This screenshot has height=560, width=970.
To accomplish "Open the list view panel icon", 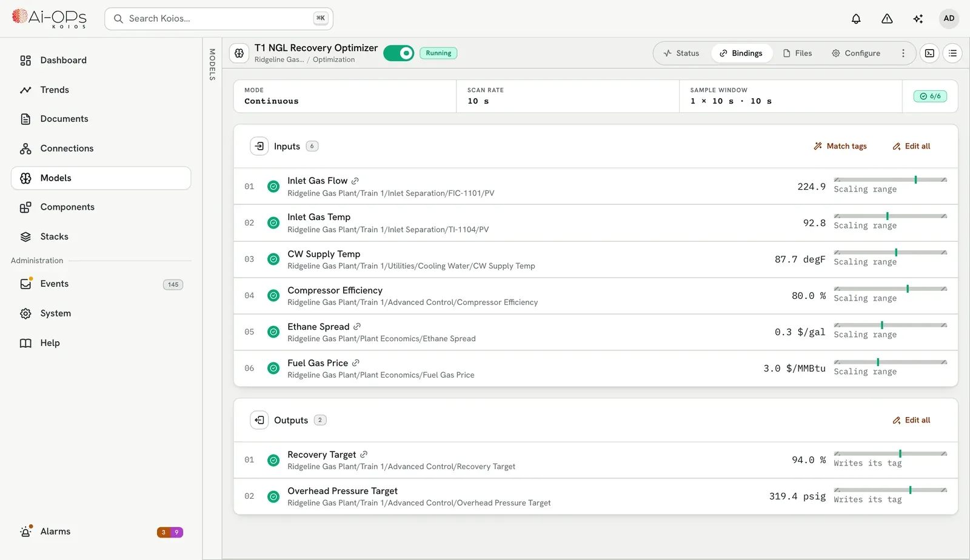I will point(952,53).
